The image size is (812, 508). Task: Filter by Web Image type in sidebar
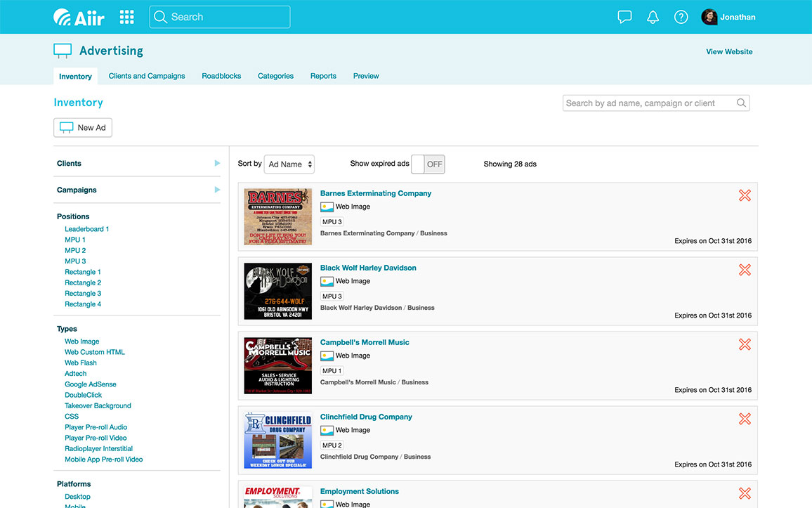pos(81,341)
